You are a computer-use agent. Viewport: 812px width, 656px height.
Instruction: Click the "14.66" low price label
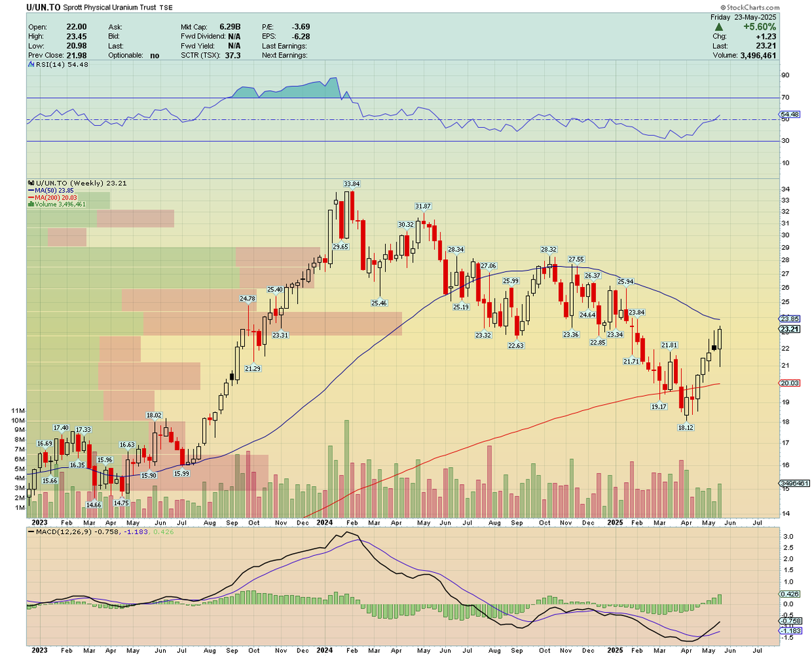(x=94, y=505)
